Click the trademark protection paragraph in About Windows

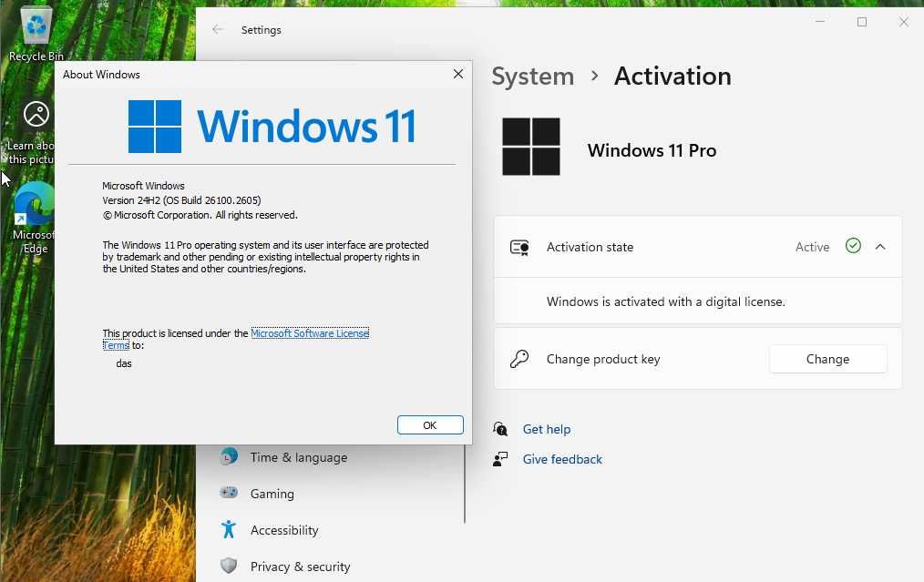point(265,257)
